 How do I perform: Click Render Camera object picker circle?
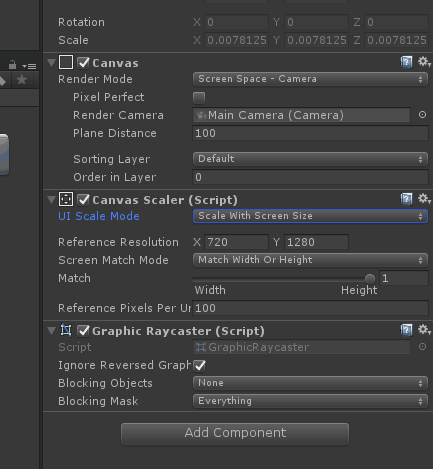coord(422,115)
